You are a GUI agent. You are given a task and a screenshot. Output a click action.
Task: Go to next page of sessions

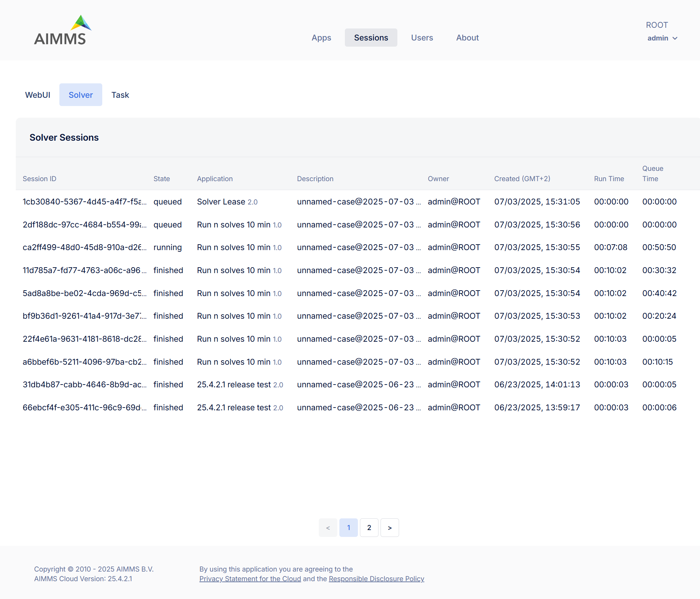point(389,528)
